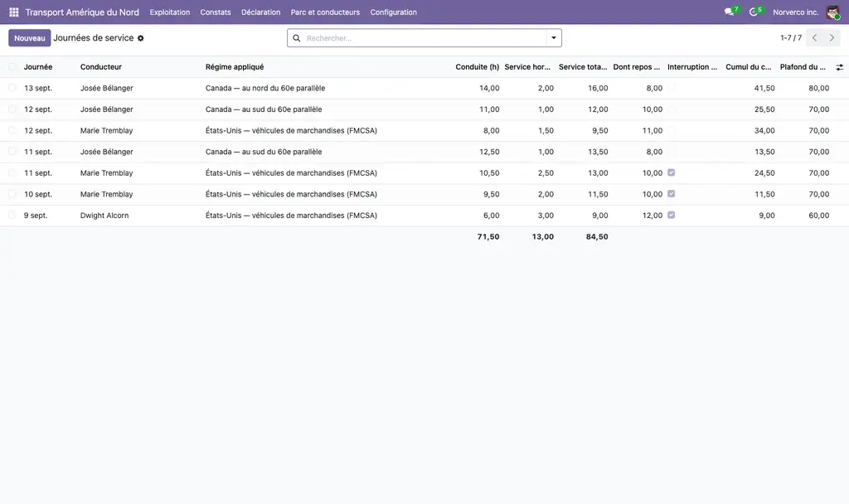Viewport: 849px width, 504px height.
Task: Tick the select-all checkbox in the header
Action: pyautogui.click(x=12, y=67)
